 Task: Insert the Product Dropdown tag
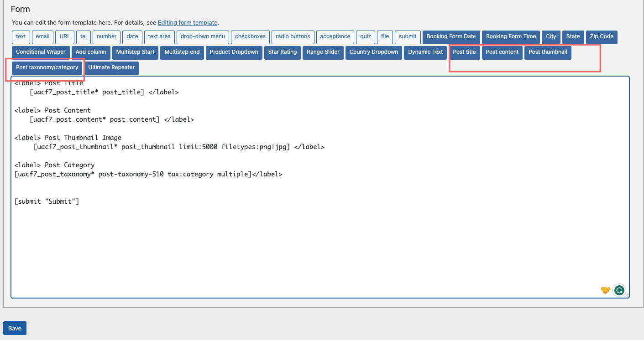(x=234, y=52)
